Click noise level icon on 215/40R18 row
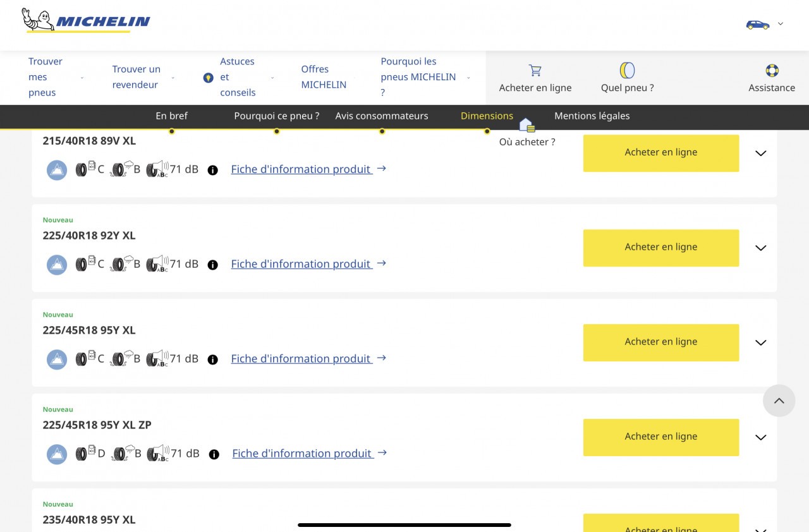 (x=157, y=169)
